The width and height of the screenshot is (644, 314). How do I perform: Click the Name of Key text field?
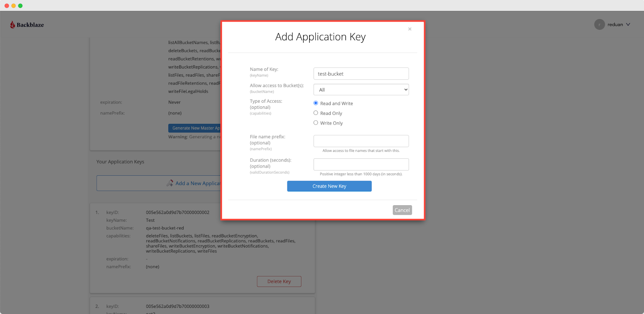(361, 74)
